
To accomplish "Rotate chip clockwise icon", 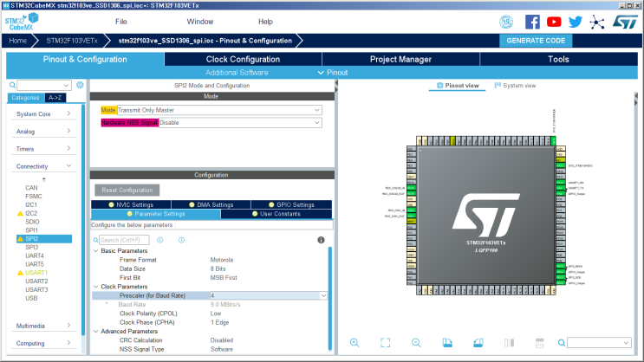I will coord(447,343).
